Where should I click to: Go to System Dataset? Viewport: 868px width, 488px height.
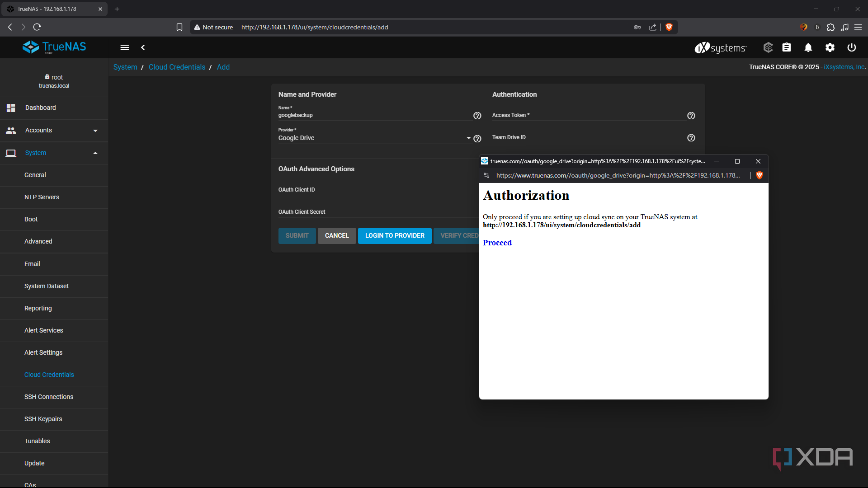(54, 286)
